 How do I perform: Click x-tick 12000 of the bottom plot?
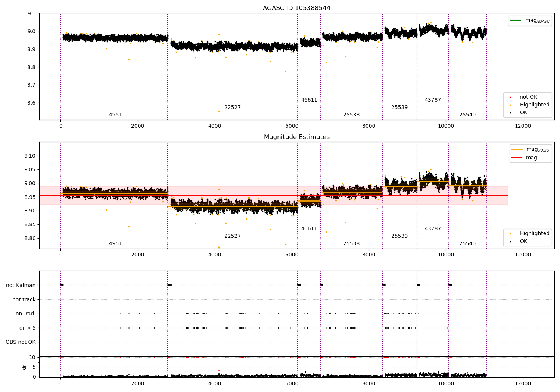523,383
